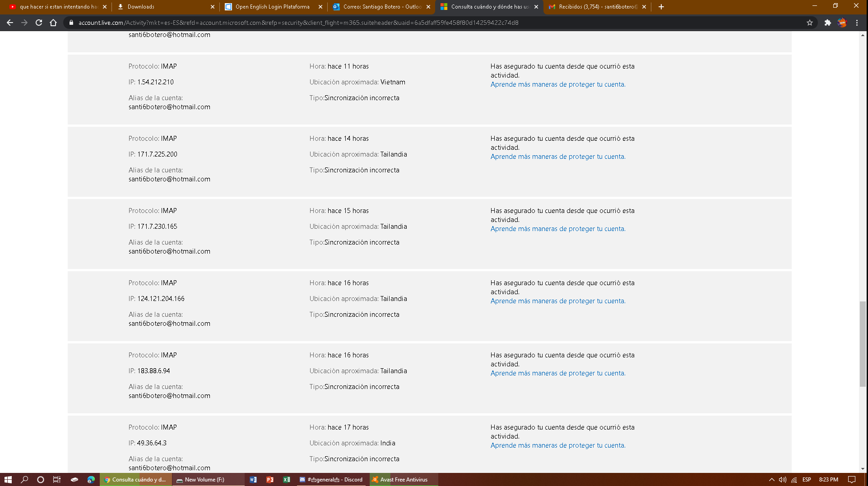Click the browser forward arrow
Viewport: 868px width, 486px height.
24,23
